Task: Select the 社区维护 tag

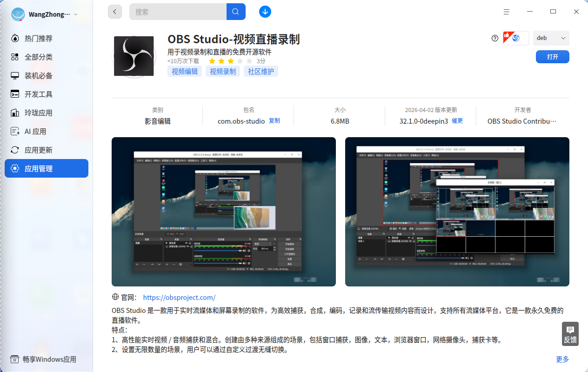Action: [261, 71]
